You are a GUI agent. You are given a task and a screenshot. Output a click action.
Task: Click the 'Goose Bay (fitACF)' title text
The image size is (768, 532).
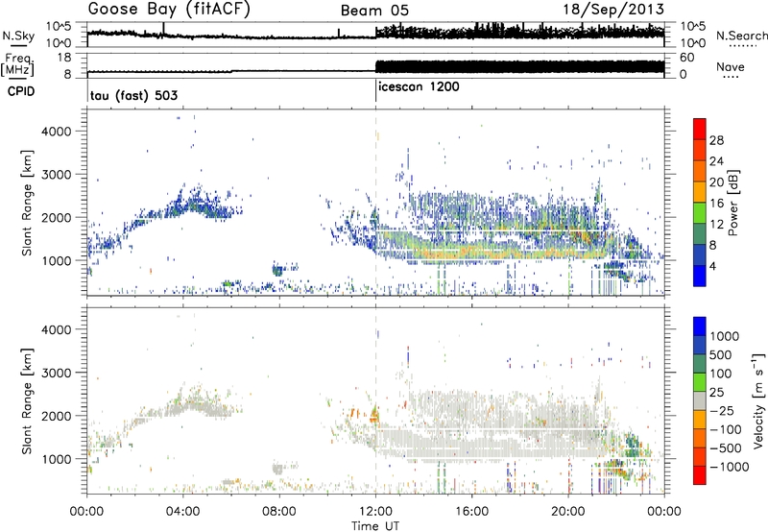tap(169, 9)
